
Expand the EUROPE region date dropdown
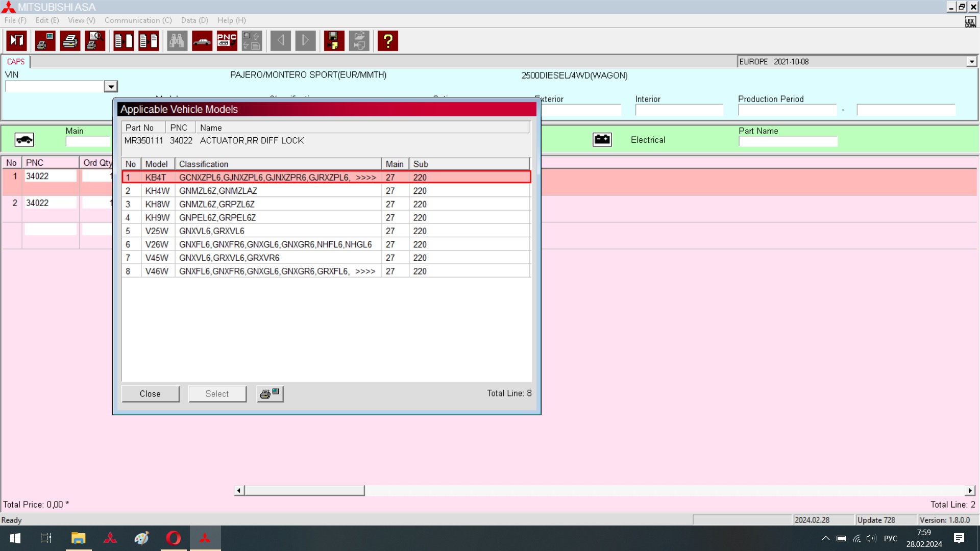point(971,62)
